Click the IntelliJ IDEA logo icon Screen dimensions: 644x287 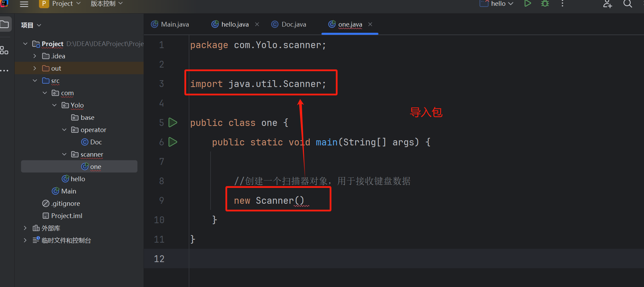click(x=4, y=3)
